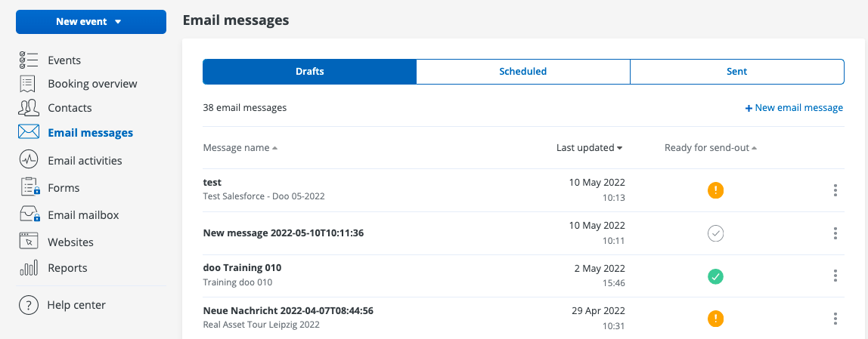This screenshot has height=339, width=868.
Task: Open Contacts via the people icon
Action: pyautogui.click(x=28, y=108)
